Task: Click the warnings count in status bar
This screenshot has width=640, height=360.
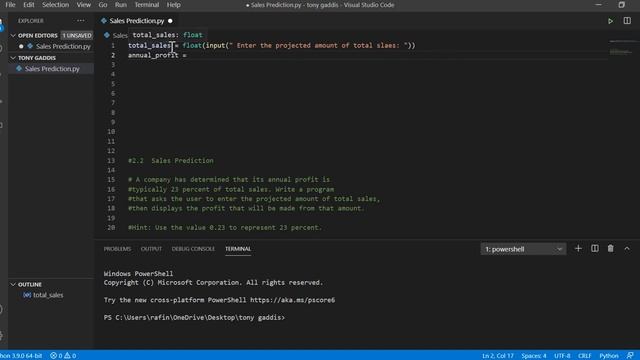Action: [x=70, y=356]
